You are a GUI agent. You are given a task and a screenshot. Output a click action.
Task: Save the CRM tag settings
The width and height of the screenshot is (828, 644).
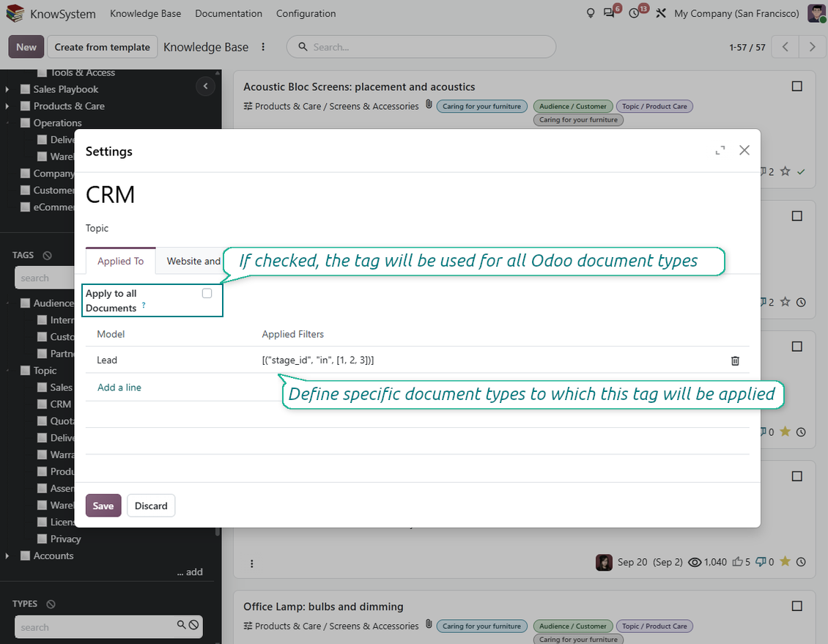click(x=103, y=506)
